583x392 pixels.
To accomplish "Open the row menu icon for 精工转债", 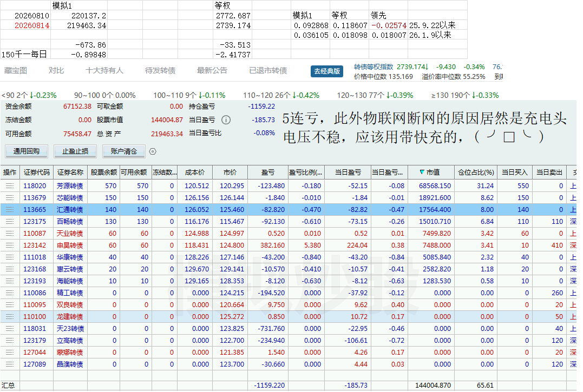I will (x=10, y=293).
